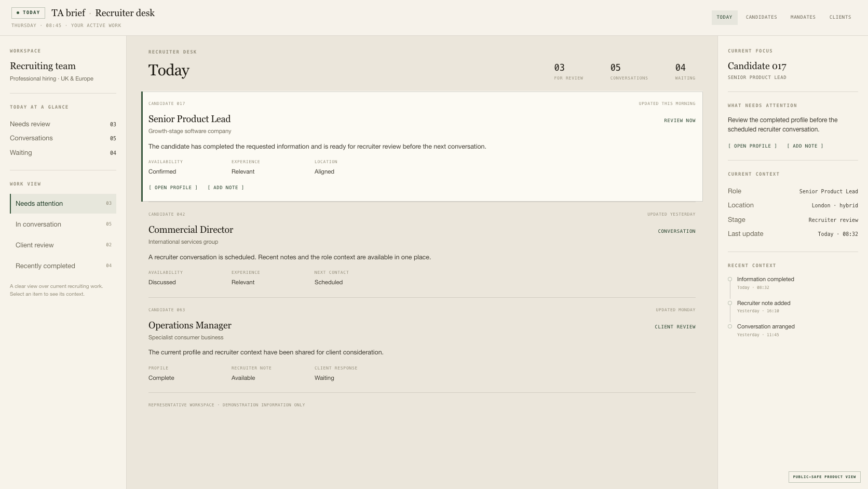This screenshot has height=489, width=868.
Task: Open profile from the Current Focus panel
Action: 752,146
